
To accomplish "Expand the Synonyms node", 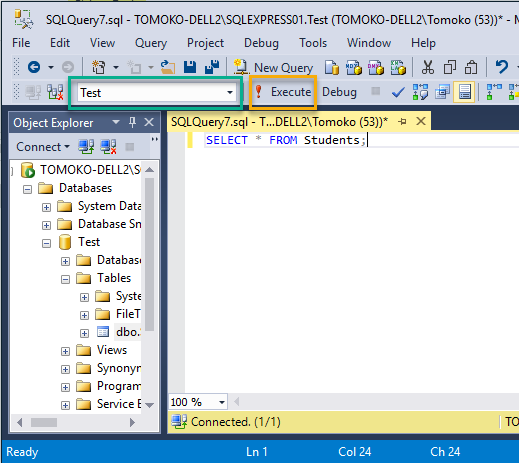I will point(65,369).
